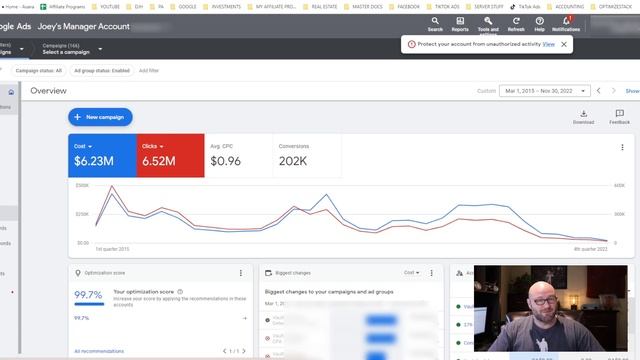640x360 pixels.
Task: Open the All recommendations link
Action: (x=99, y=351)
